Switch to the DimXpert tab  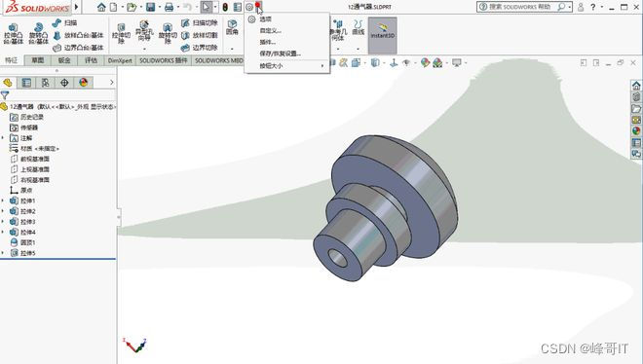point(120,60)
